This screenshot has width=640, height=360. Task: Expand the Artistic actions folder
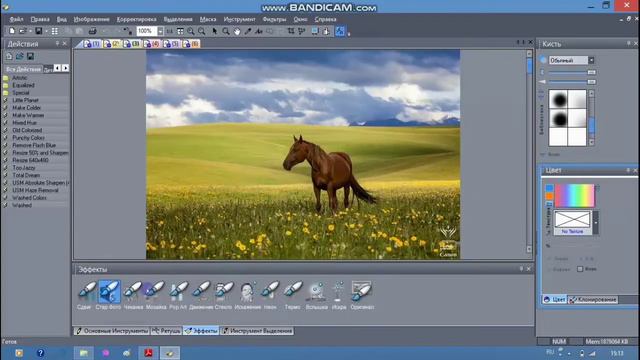20,78
